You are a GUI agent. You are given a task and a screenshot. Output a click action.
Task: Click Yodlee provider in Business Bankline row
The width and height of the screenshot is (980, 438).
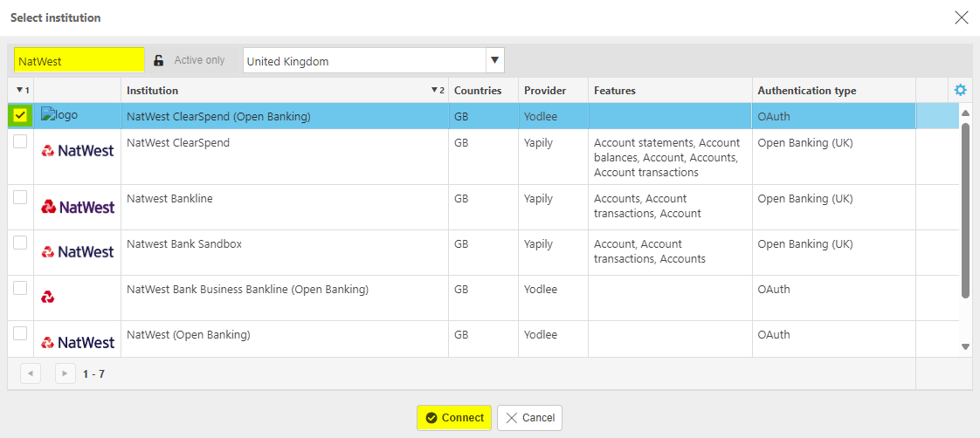[x=540, y=290]
